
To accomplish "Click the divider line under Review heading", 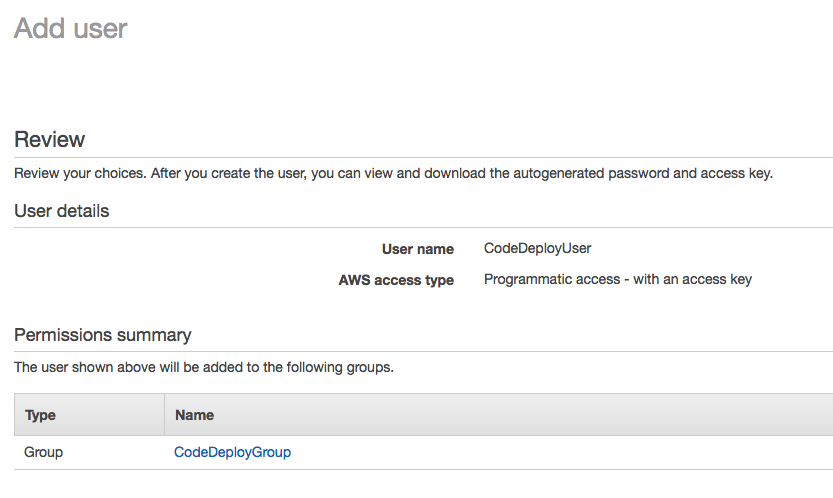I will pos(420,157).
